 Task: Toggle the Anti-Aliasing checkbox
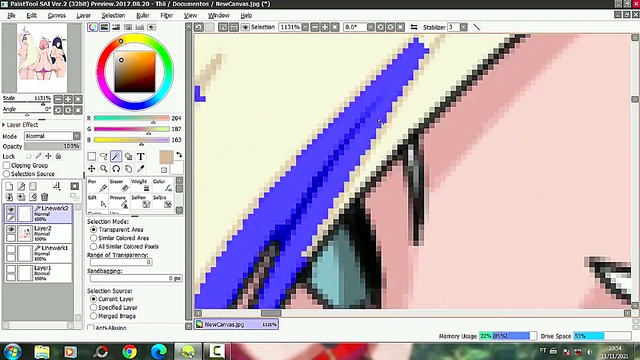click(91, 328)
